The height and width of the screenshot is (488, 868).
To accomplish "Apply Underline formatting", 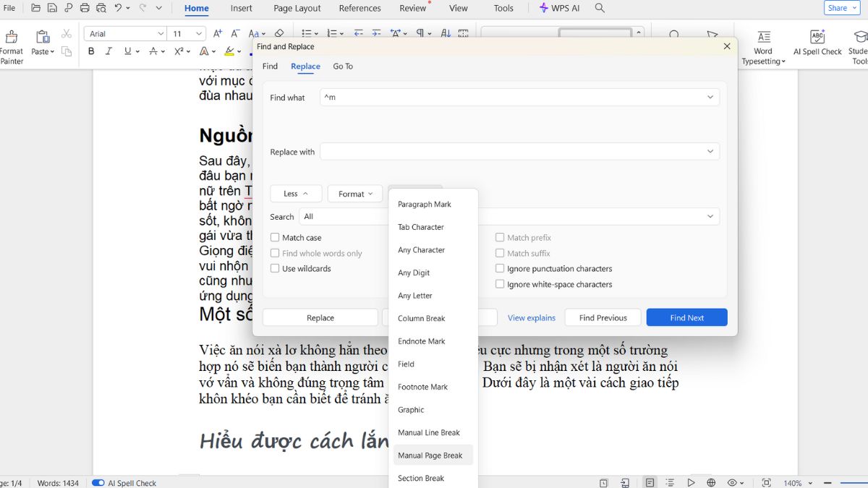I will (127, 51).
